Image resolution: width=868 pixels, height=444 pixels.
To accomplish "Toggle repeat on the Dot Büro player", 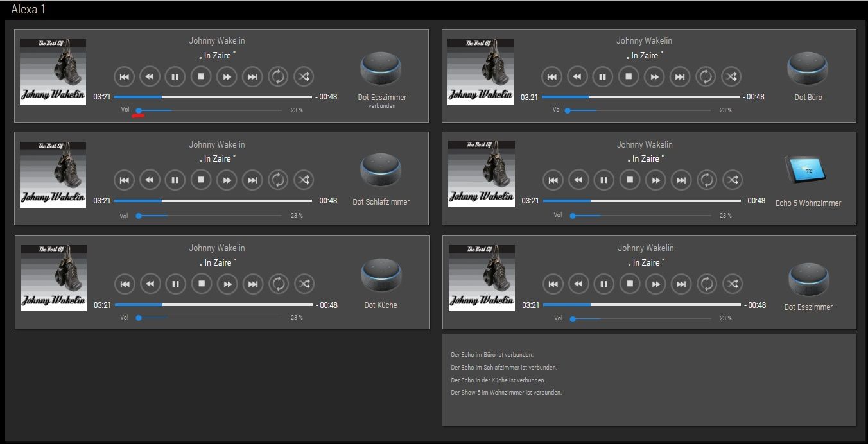I will pyautogui.click(x=706, y=77).
